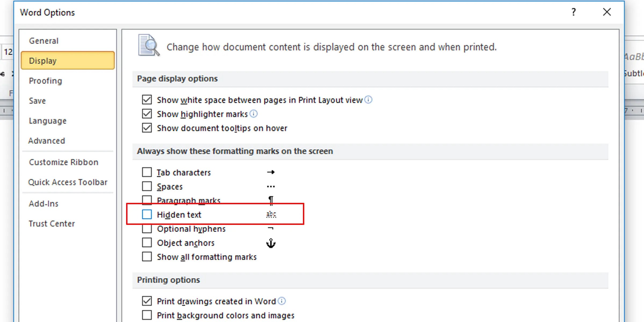
Task: Disable Show document tooltips on hover
Action: [x=147, y=128]
